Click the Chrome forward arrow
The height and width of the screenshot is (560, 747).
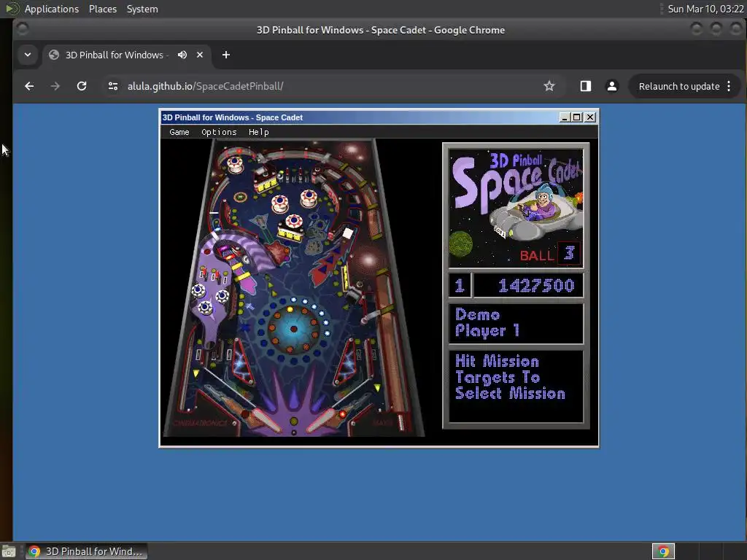click(x=55, y=86)
